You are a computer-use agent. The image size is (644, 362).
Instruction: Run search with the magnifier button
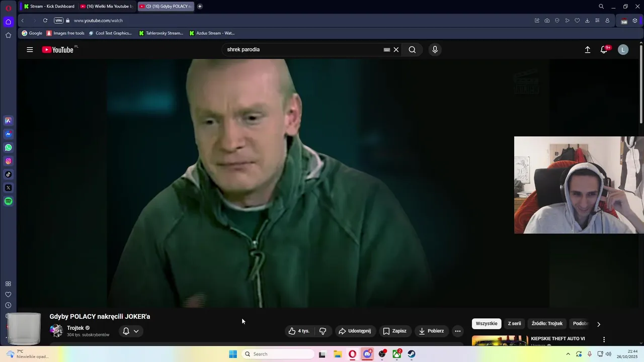(412, 49)
